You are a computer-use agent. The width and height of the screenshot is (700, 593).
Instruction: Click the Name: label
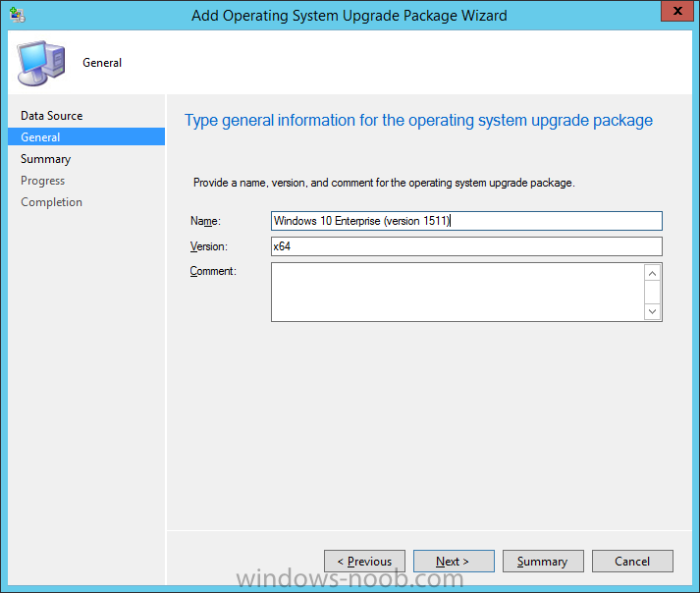(x=205, y=221)
